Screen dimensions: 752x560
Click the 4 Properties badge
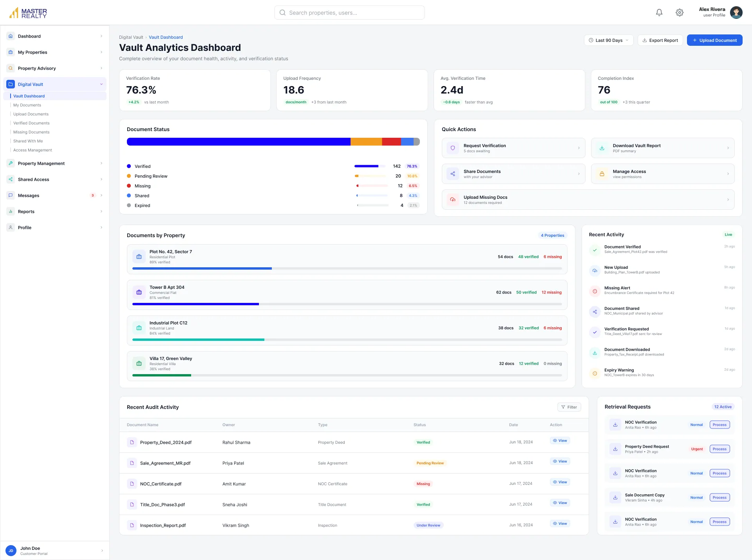[552, 235]
